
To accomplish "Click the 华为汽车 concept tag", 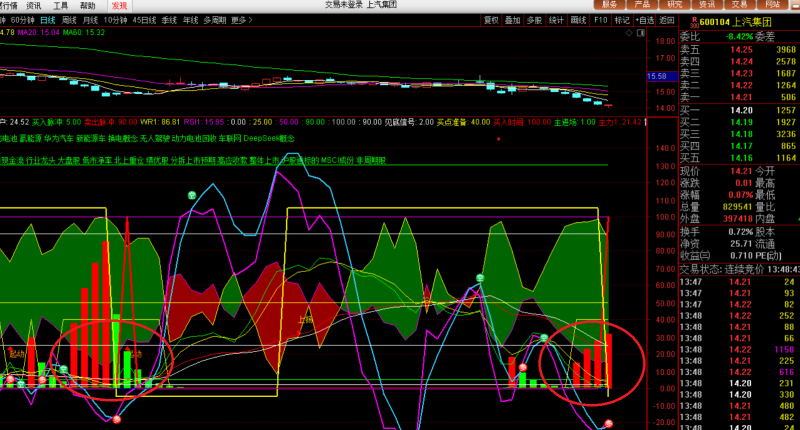I will (59, 138).
